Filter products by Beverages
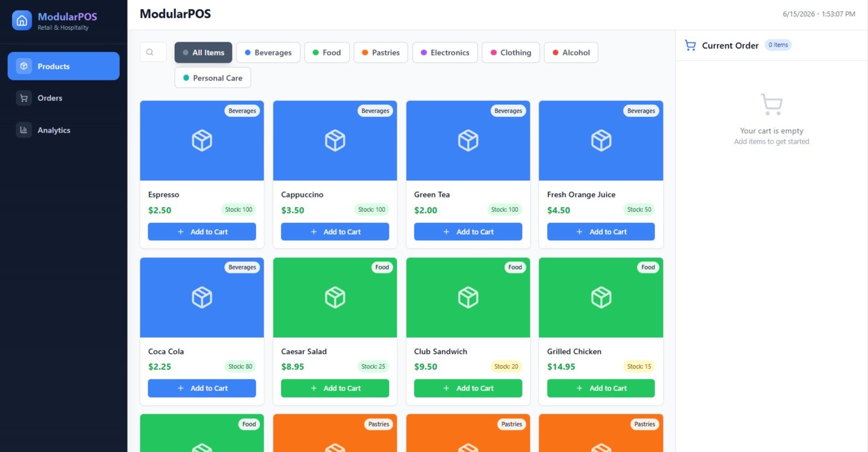Image resolution: width=868 pixels, height=452 pixels. [x=268, y=53]
